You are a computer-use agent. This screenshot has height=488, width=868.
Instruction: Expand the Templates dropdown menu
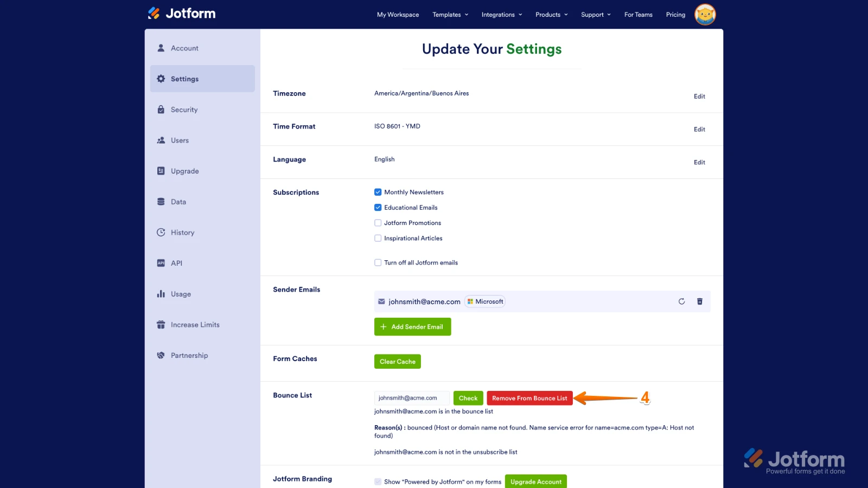450,15
